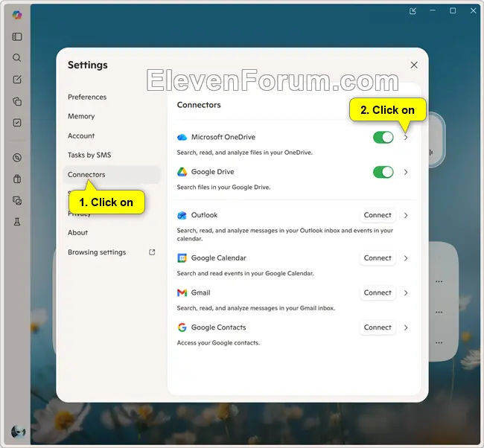Viewport: 484px width, 448px height.
Task: Expand the Outlook connector chevron
Action: [x=406, y=215]
